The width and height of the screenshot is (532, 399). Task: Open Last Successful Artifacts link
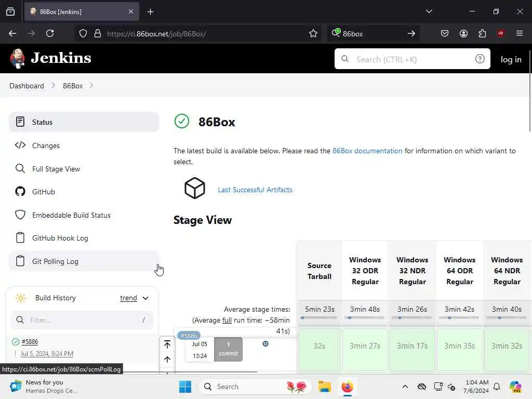click(255, 190)
